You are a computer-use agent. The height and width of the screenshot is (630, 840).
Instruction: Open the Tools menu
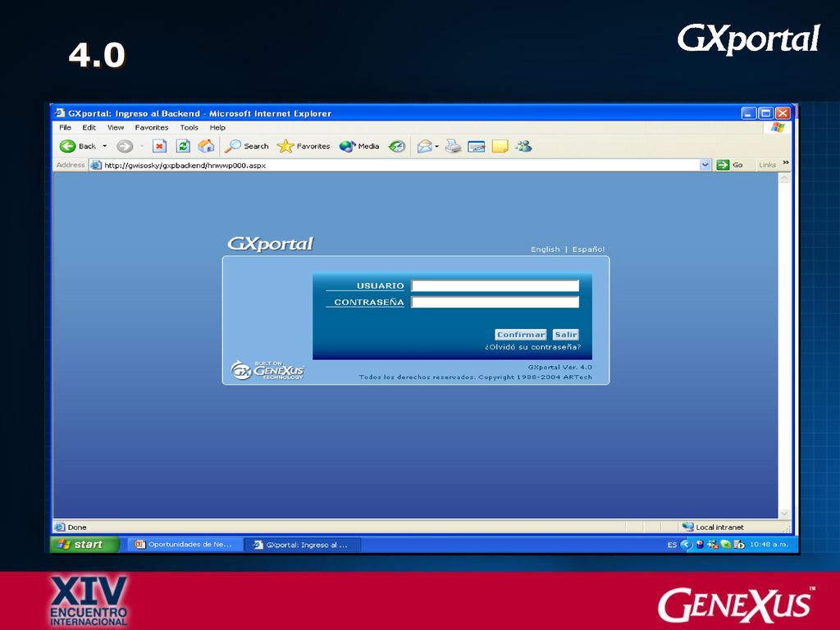pos(189,127)
